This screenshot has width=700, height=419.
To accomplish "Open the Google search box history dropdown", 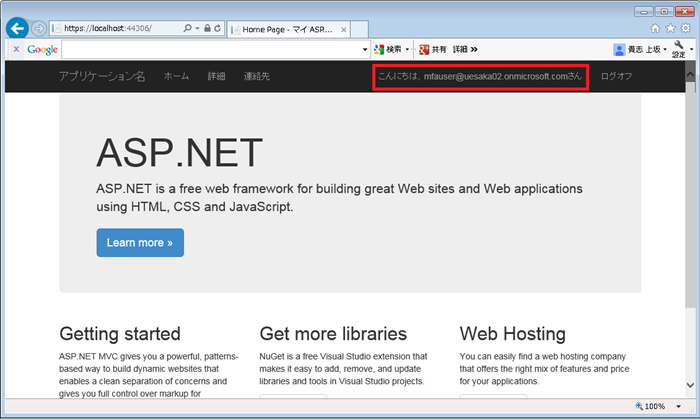I will 365,50.
